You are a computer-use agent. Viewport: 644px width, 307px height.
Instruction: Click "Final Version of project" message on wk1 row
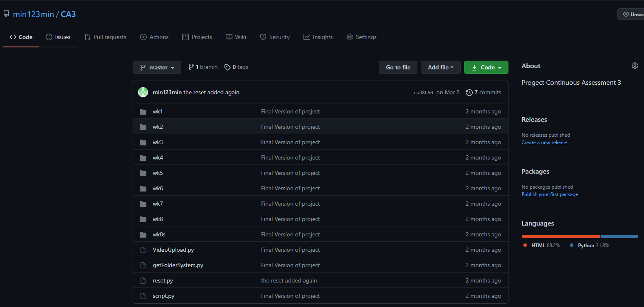[291, 112]
